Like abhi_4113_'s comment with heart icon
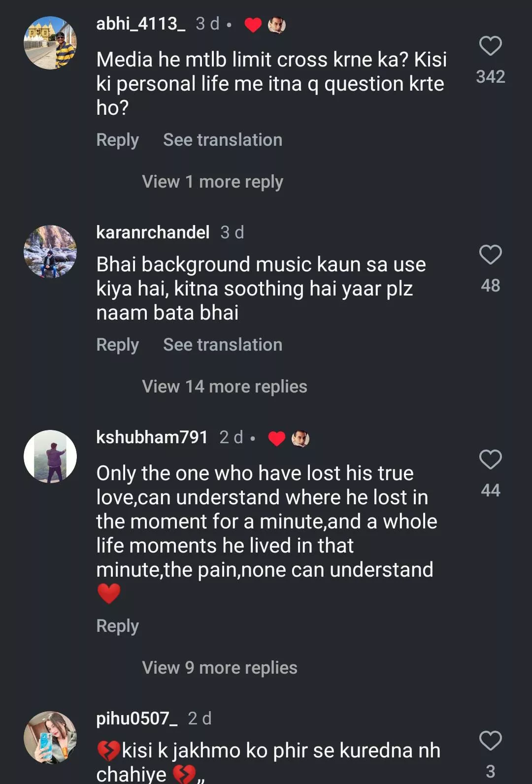 click(490, 46)
